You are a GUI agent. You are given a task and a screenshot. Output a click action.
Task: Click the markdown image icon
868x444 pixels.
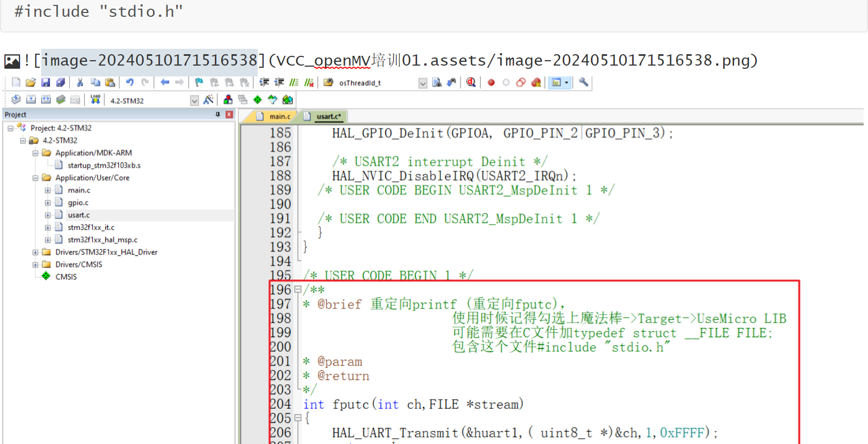point(12,61)
